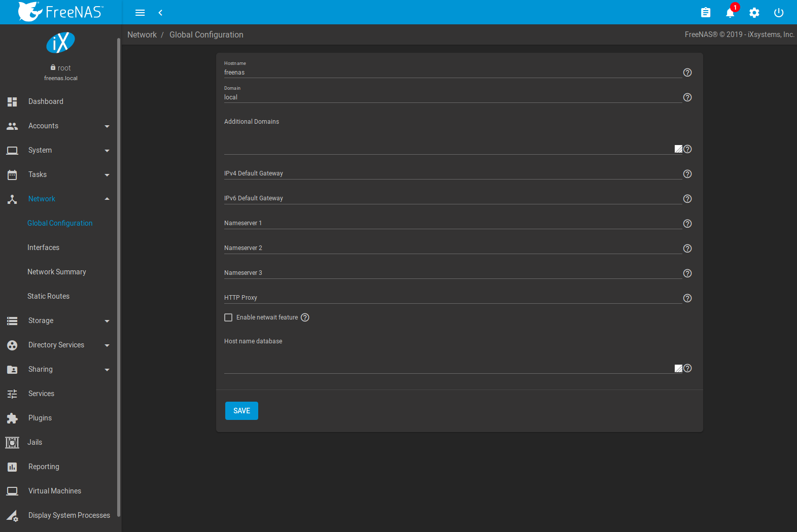Click the Virtual Machines laptop icon
The width and height of the screenshot is (797, 532).
12,491
